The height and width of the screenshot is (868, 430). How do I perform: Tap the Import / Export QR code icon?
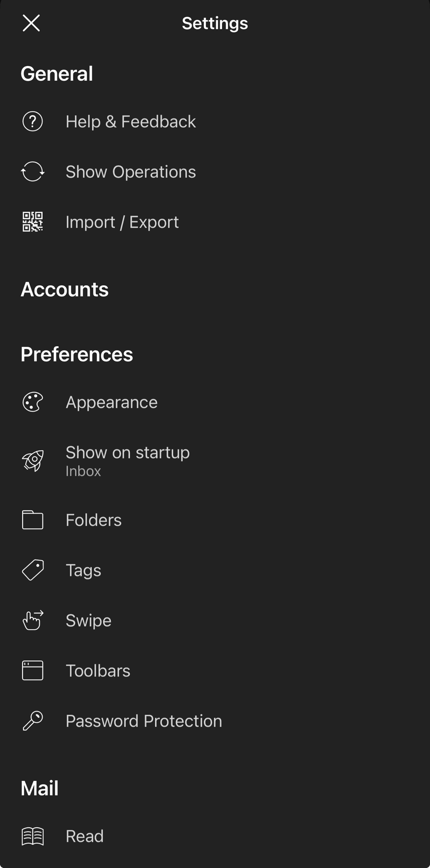33,222
